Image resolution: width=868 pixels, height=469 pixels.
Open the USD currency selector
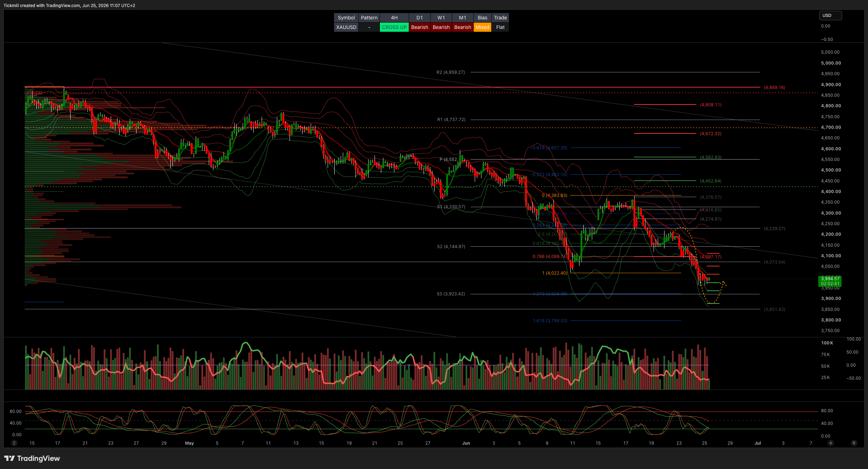point(830,16)
